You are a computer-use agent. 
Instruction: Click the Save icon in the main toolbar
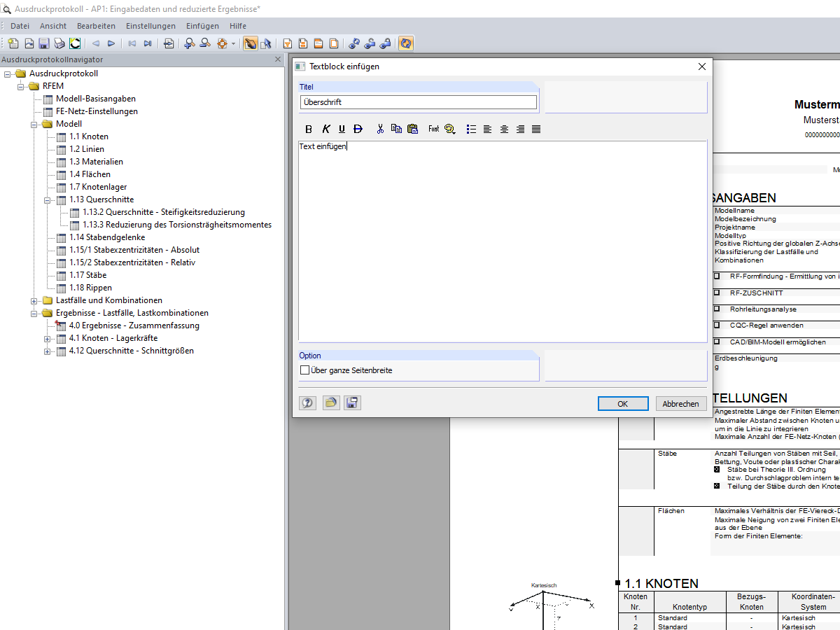coord(44,43)
